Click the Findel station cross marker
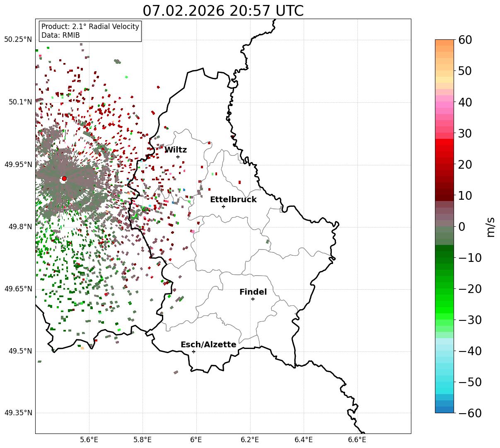The height and width of the screenshot is (448, 500). [253, 299]
